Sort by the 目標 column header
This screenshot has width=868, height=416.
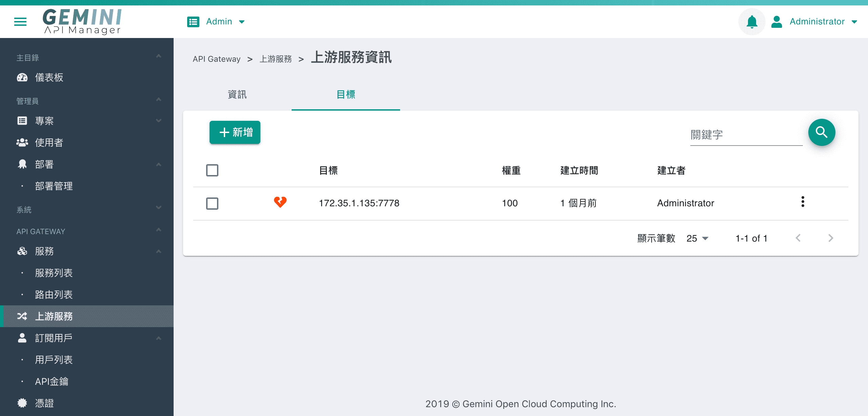[x=329, y=170]
